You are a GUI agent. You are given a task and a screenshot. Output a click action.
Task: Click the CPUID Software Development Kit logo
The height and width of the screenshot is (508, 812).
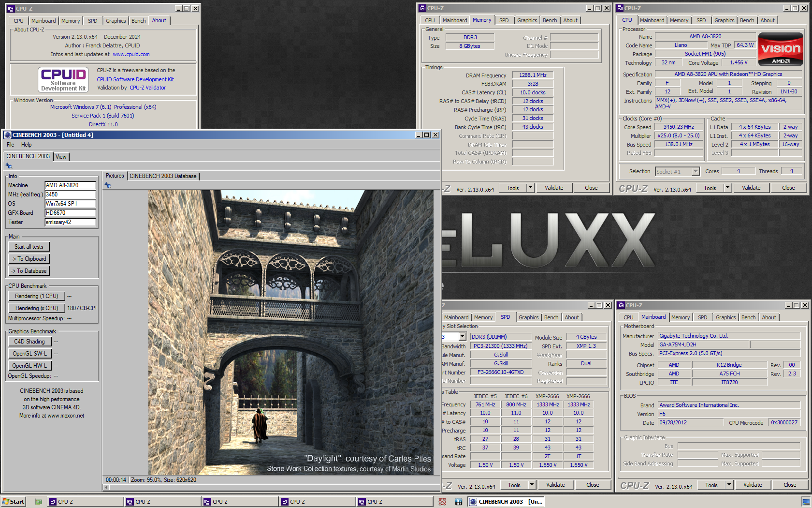[x=63, y=80]
